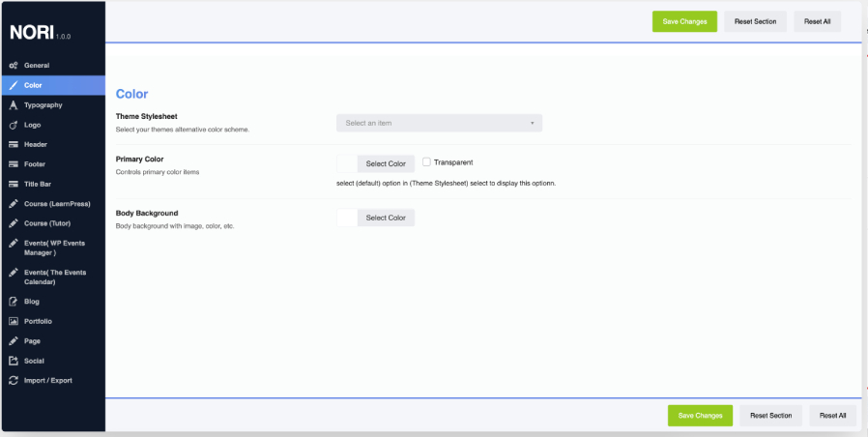Open Events (The Events Calendar) section
The image size is (868, 437).
click(x=53, y=277)
